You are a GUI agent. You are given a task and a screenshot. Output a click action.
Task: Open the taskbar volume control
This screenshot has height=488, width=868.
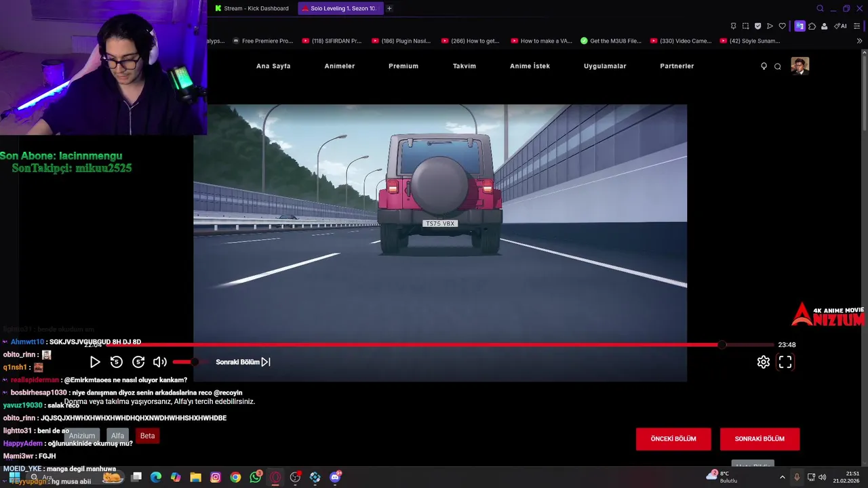[x=823, y=477]
